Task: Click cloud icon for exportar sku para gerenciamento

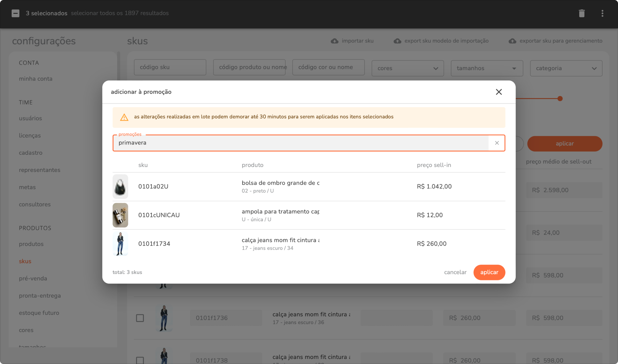Action: point(512,41)
